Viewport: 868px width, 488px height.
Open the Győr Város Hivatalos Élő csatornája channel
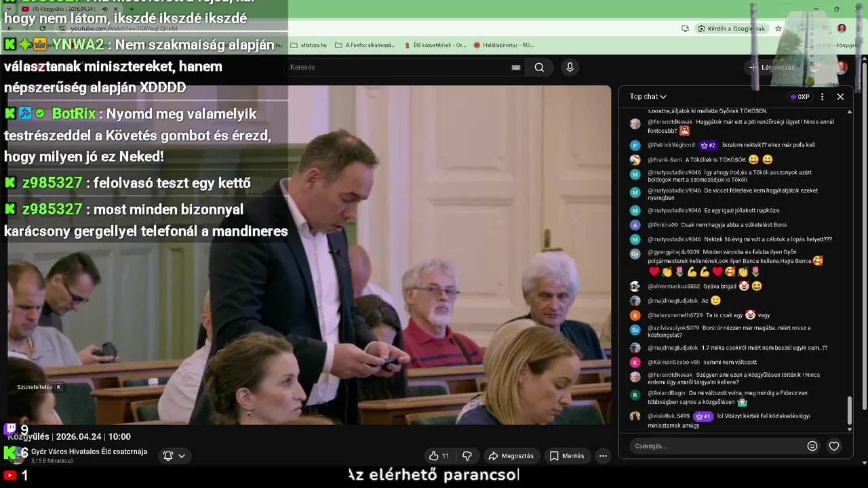[89, 451]
